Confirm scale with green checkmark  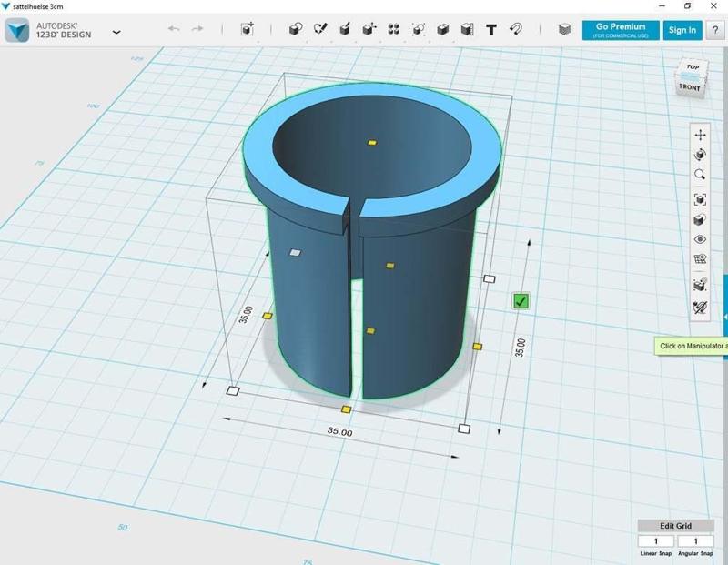(x=521, y=301)
